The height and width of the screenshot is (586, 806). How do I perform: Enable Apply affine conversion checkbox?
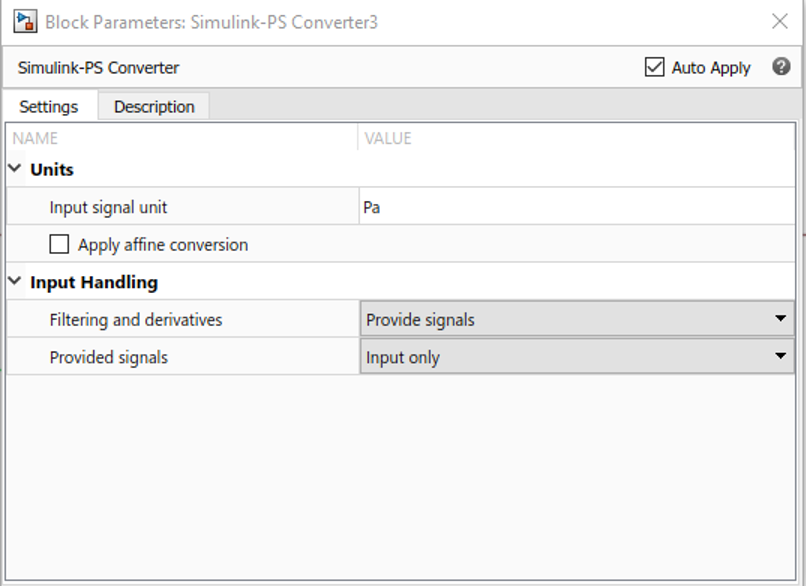(60, 244)
